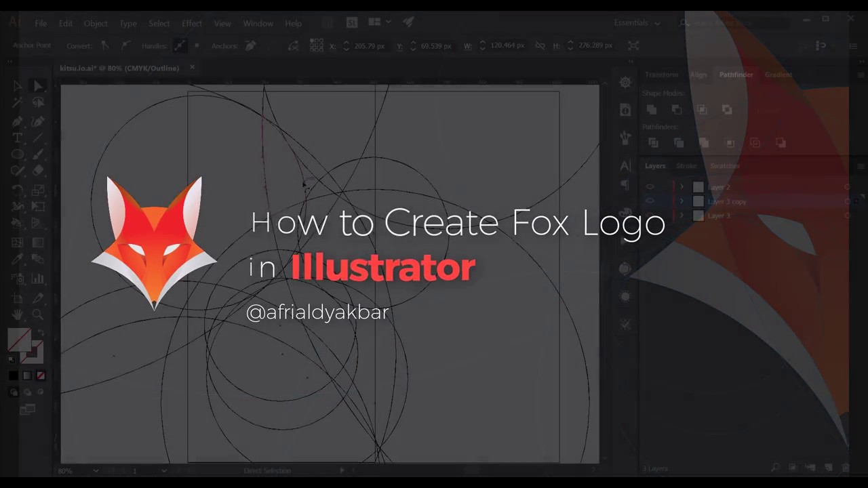Open the Layers panel options menu
Viewport: 868px width, 488px height.
[861, 166]
